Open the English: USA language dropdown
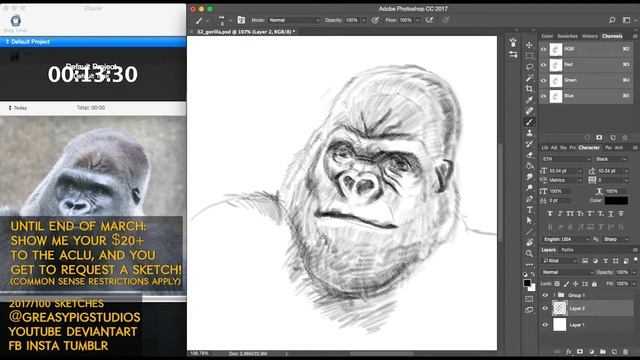 pyautogui.click(x=566, y=239)
